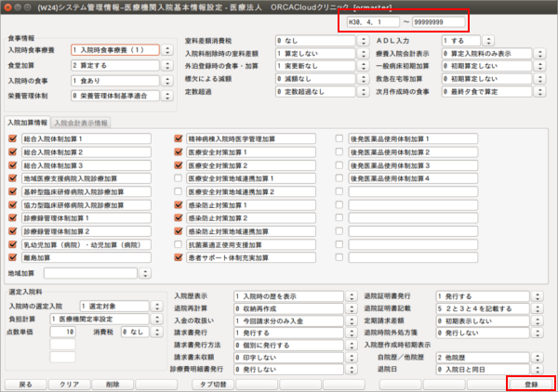
Task: Open the 入院時食事療養 dropdown
Action: 168,48
